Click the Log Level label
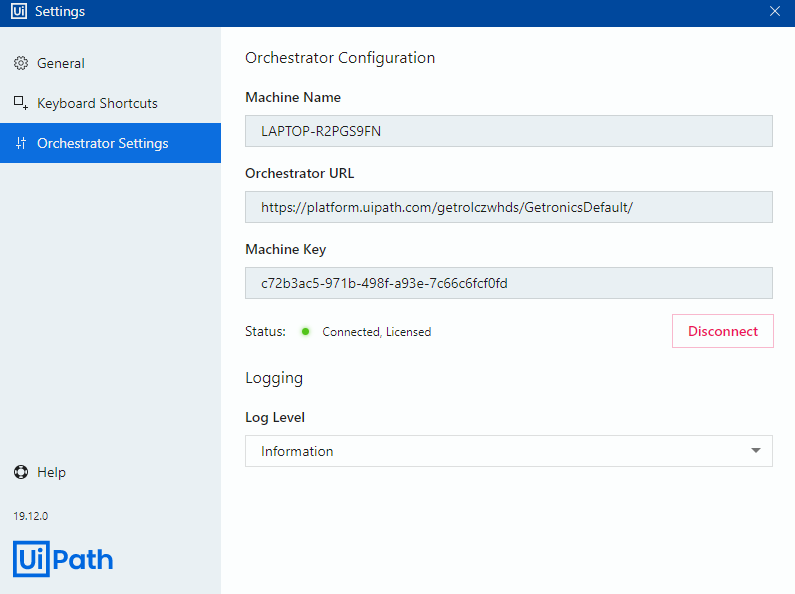The height and width of the screenshot is (594, 795). (275, 418)
